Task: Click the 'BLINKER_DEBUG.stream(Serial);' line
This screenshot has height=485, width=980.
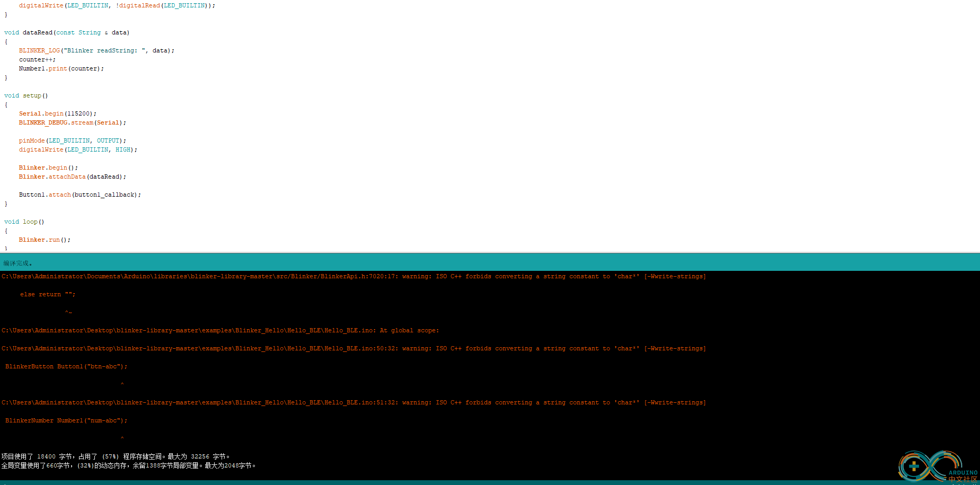Action: 73,122
